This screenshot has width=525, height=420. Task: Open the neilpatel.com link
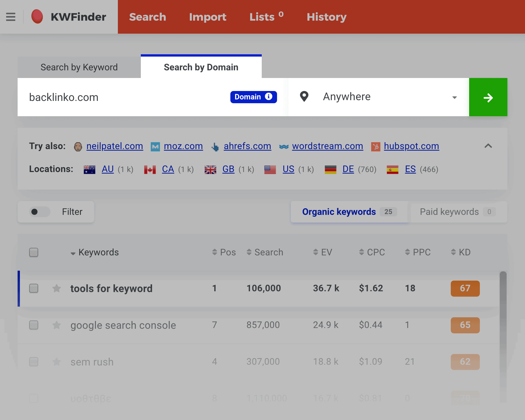coord(115,146)
